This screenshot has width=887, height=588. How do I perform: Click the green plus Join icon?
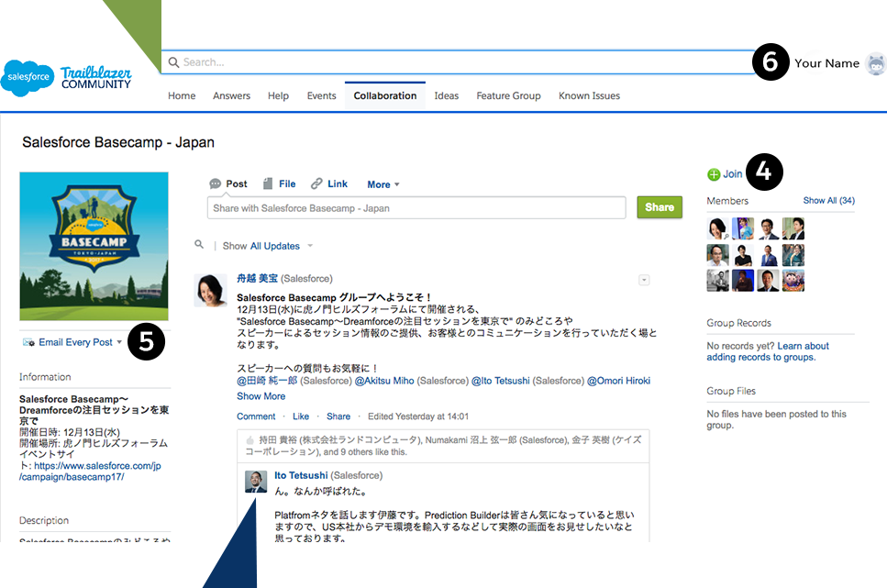pos(714,174)
